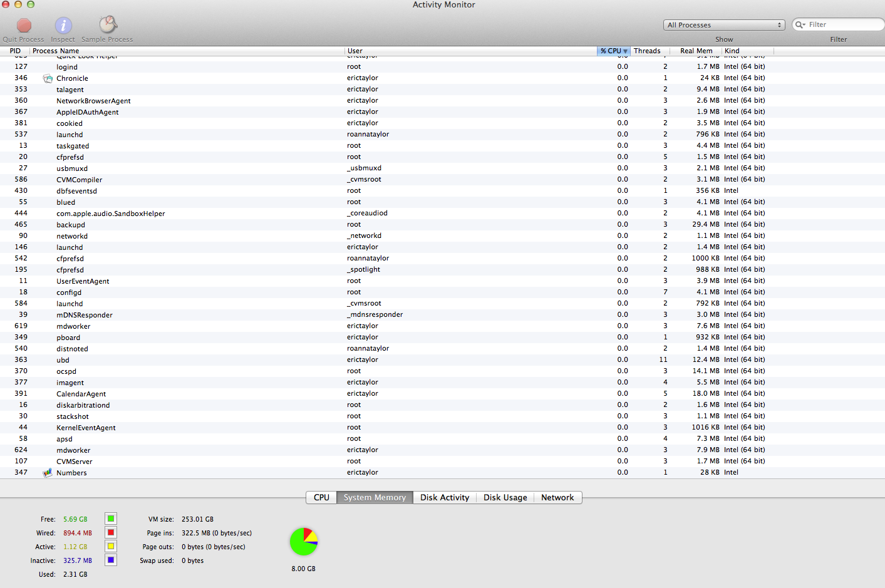Select the ubd process row
The height and width of the screenshot is (588, 885).
click(442, 360)
